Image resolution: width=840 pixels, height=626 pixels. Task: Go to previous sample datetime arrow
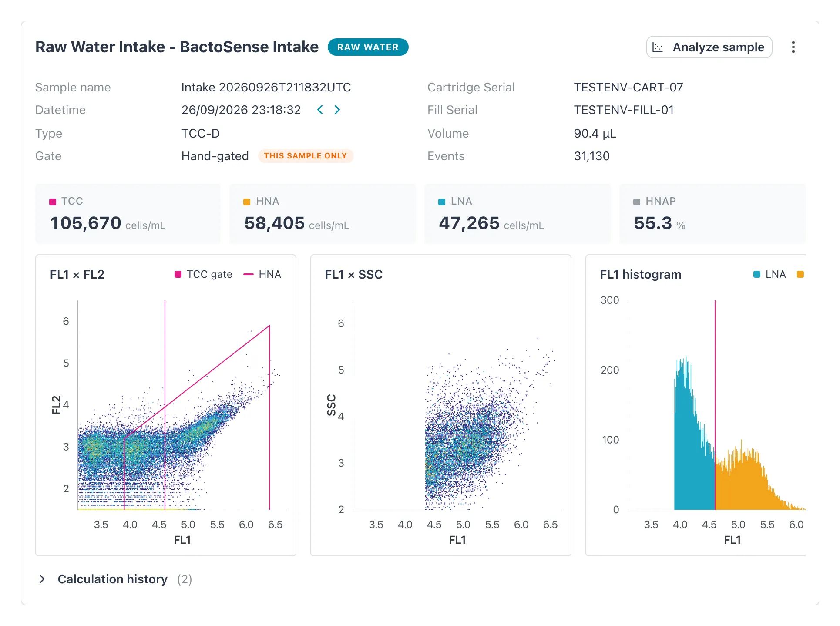(320, 110)
